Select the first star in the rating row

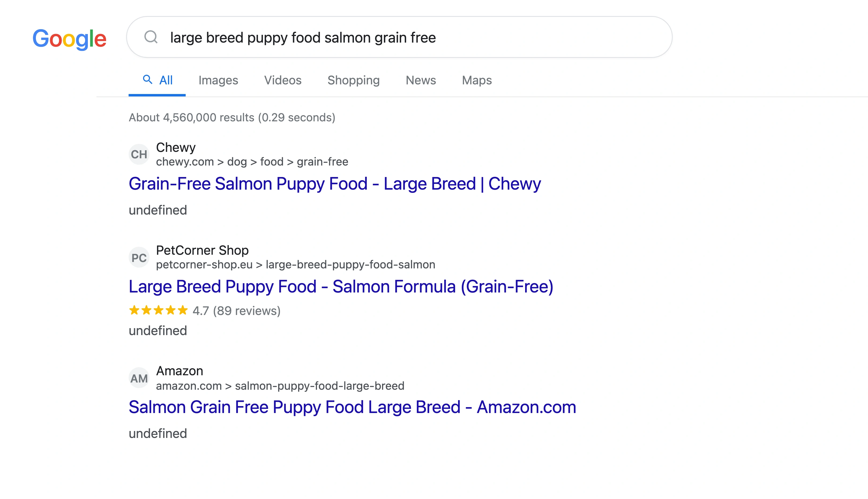[134, 310]
